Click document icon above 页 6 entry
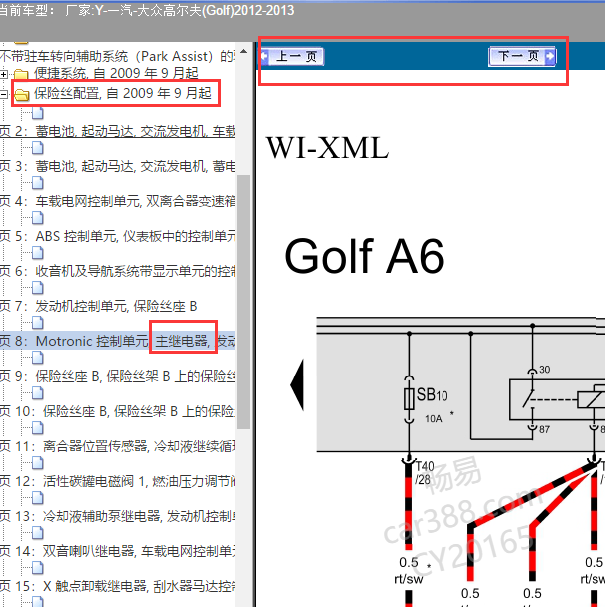 (38, 253)
